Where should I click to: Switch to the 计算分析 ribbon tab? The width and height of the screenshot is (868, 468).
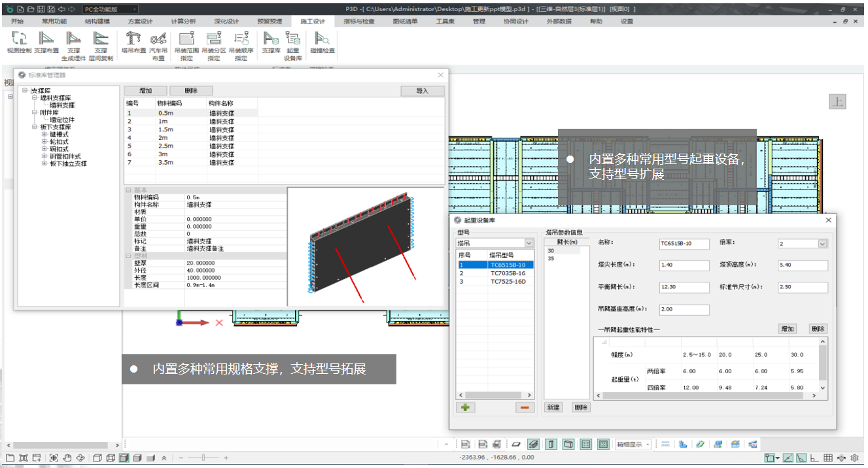(x=183, y=22)
